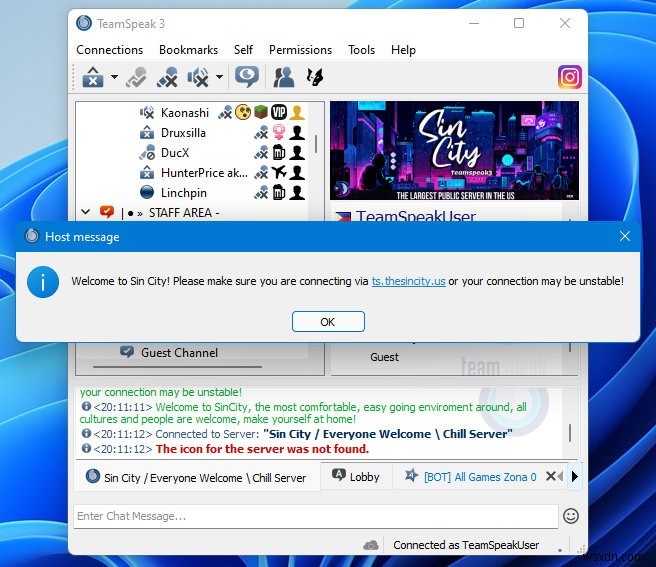Switch to the Sin City server chat tab
The height and width of the screenshot is (567, 656).
coord(196,477)
